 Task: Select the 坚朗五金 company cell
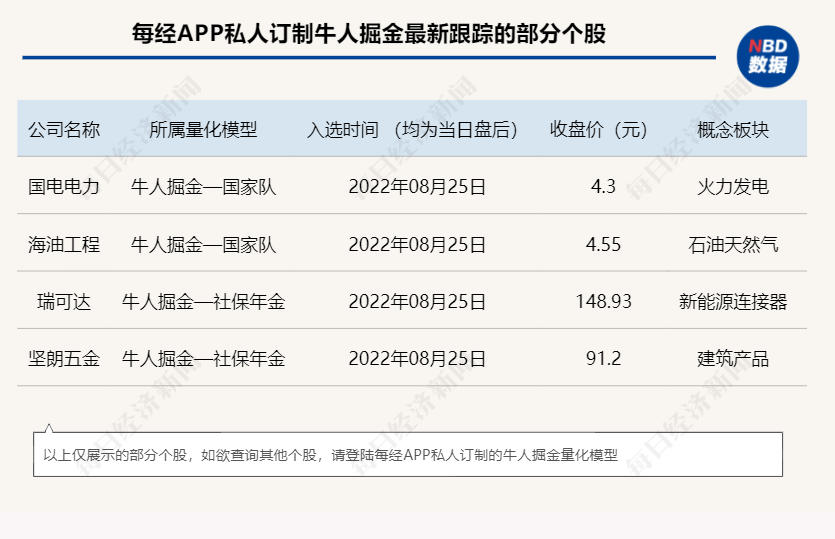[x=64, y=358]
